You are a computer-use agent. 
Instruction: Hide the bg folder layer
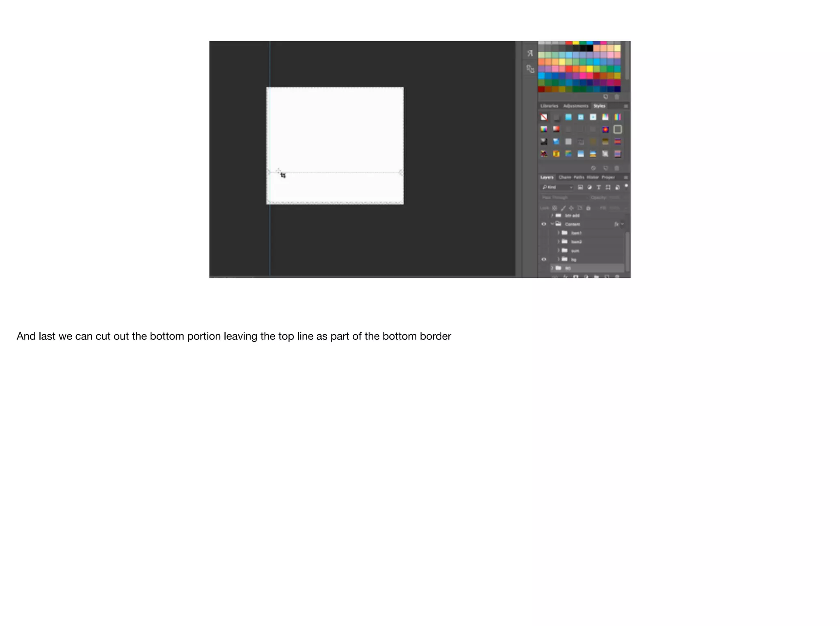[544, 260]
